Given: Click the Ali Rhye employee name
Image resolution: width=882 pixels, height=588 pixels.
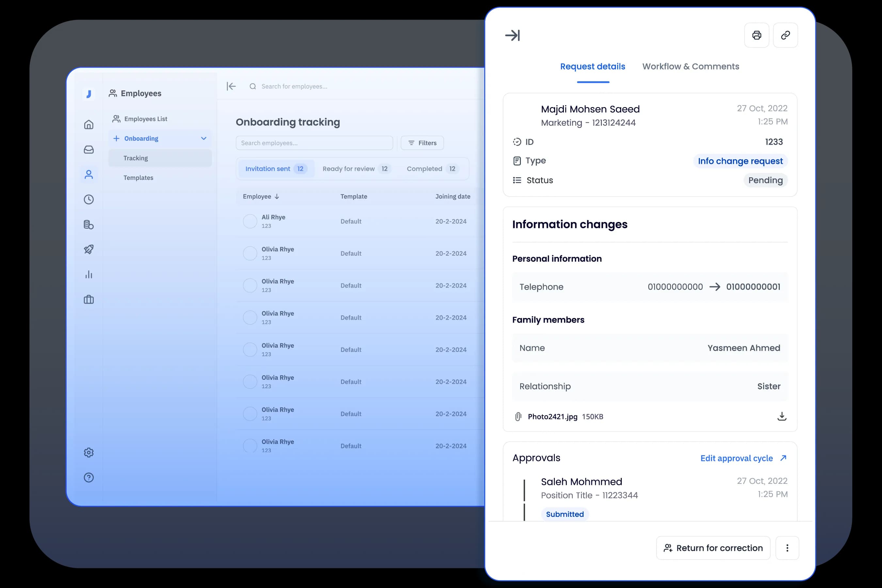Looking at the screenshot, I should pos(273,217).
